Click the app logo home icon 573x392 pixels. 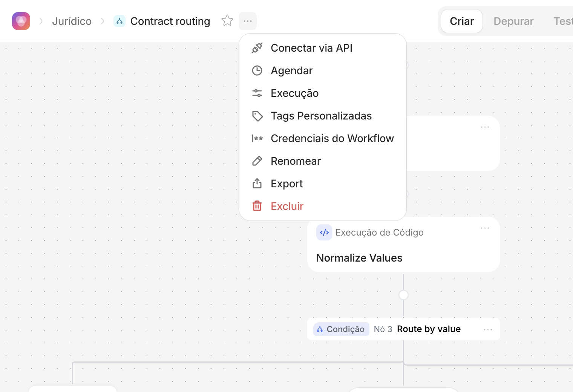tap(21, 21)
